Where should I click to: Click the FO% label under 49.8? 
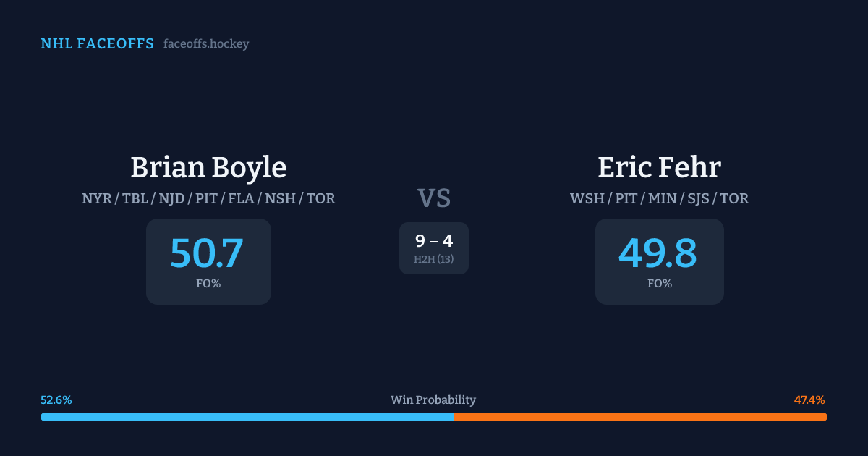point(659,284)
